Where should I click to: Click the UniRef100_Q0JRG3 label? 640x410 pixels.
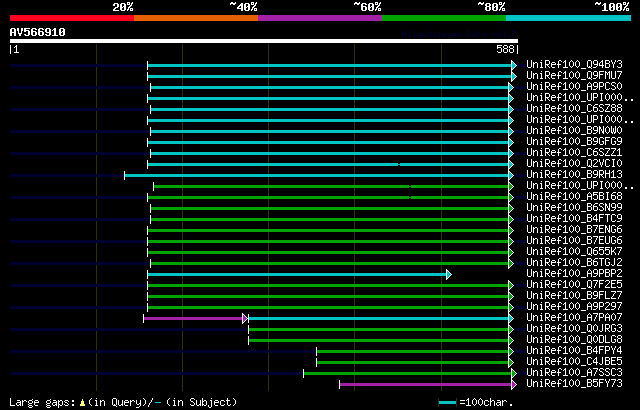[x=574, y=329]
